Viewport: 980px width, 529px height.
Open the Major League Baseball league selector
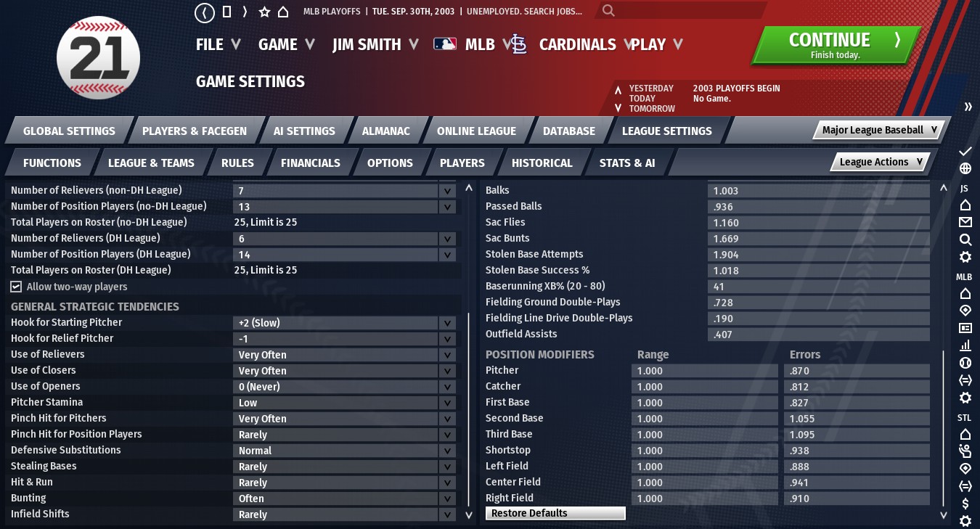[880, 130]
